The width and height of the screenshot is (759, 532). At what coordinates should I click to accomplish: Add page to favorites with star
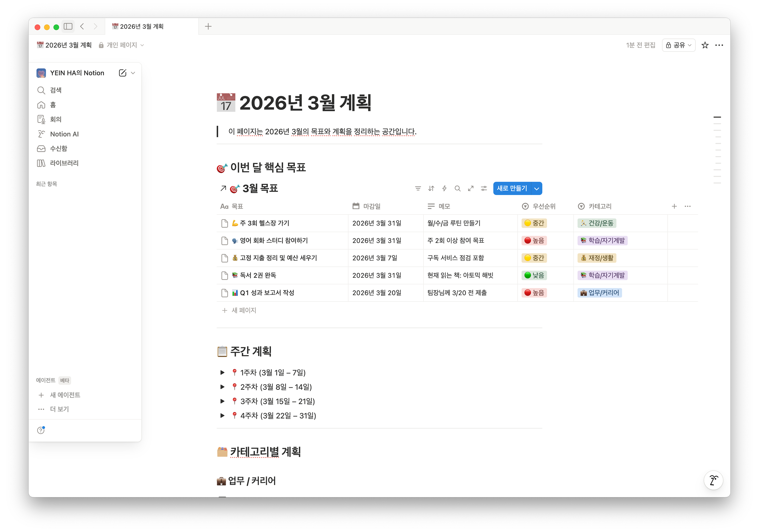coord(705,45)
